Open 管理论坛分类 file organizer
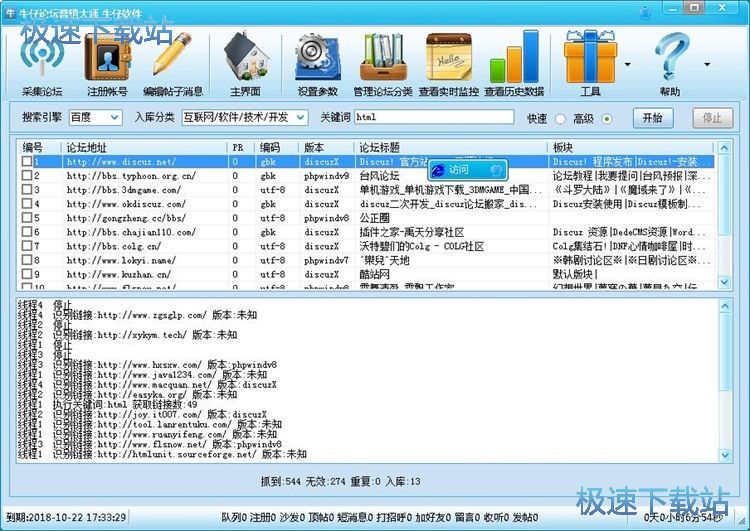Screen dimensions: 750x531 pos(383,64)
